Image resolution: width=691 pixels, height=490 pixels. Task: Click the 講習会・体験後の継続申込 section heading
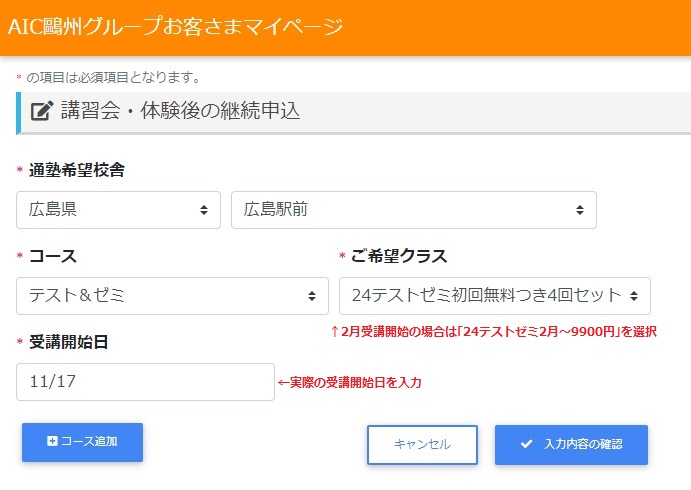[180, 111]
